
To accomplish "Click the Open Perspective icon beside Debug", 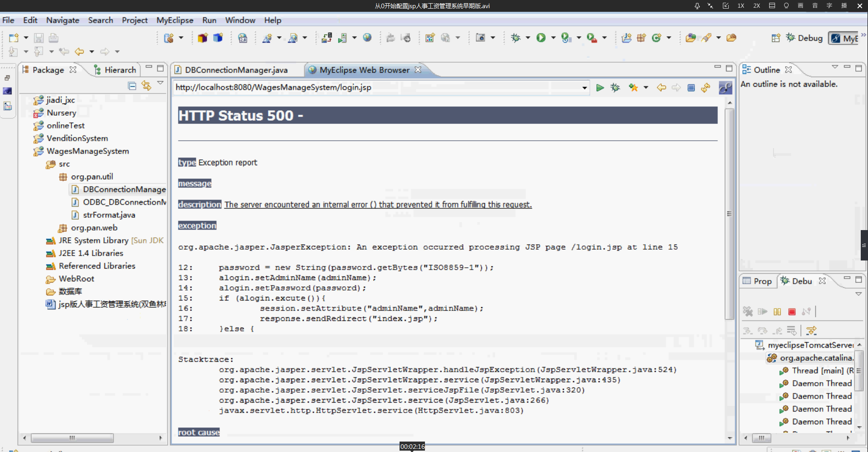I will click(x=776, y=38).
